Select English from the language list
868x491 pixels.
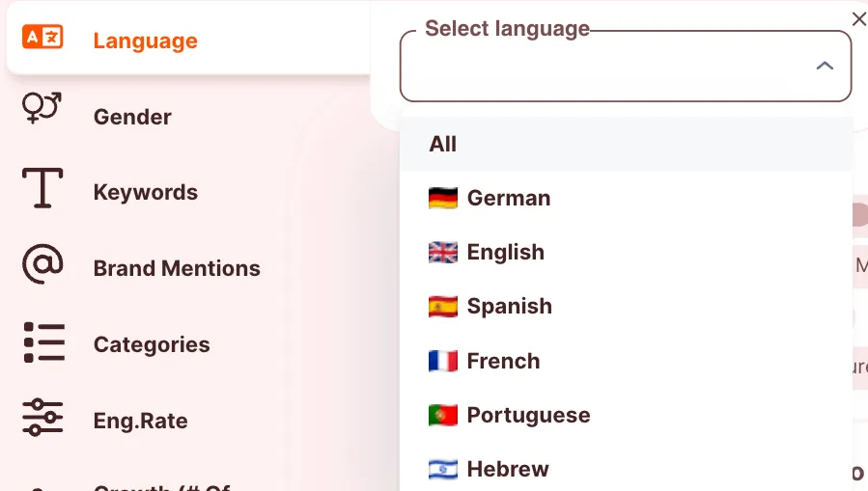coord(505,253)
